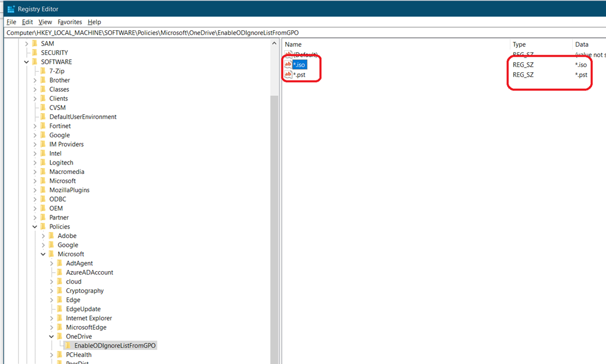Select the Partner folder icon
This screenshot has width=606, height=364.
click(x=43, y=218)
